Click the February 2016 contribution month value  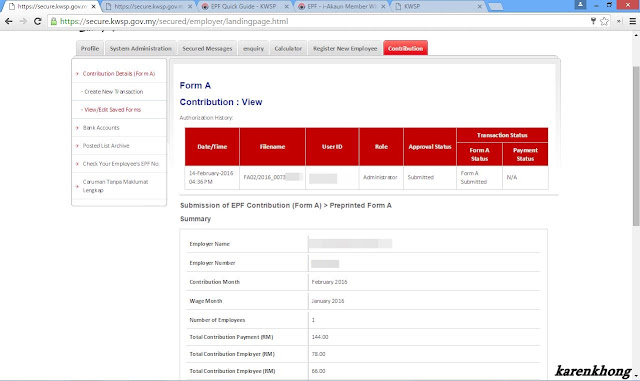(329, 282)
